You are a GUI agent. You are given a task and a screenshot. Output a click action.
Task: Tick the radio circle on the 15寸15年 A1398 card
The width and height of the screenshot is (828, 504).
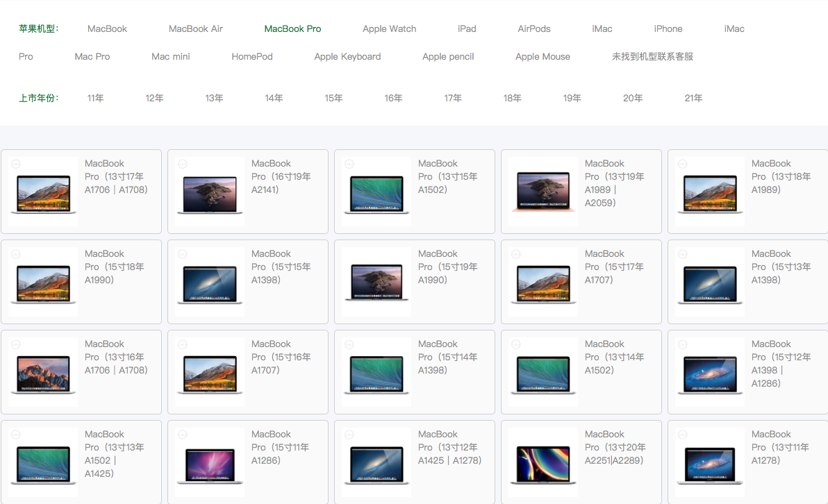[x=183, y=254]
